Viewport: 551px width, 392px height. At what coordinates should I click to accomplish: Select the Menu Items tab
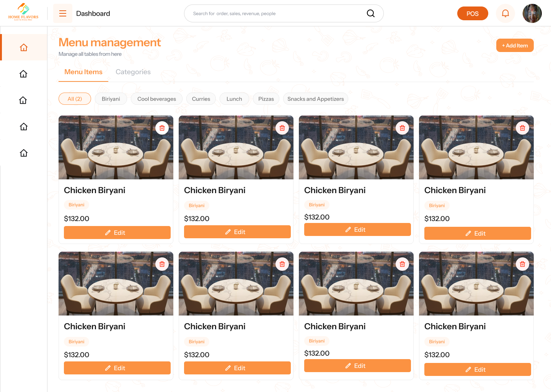pyautogui.click(x=83, y=72)
